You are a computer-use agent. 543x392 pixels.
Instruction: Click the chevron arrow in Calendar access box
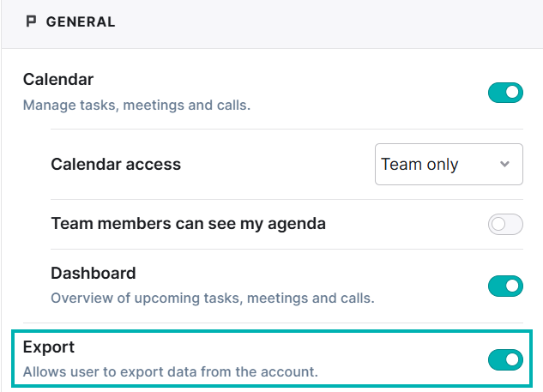[504, 164]
